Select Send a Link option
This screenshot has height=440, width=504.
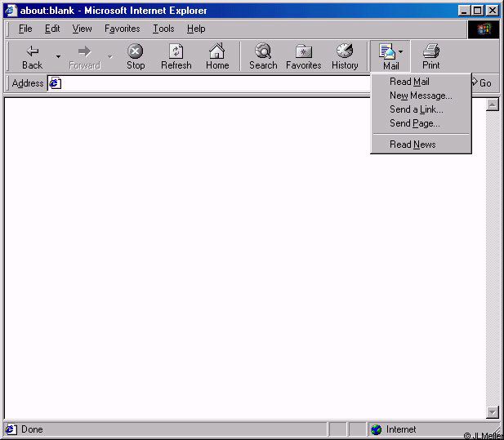[x=416, y=109]
